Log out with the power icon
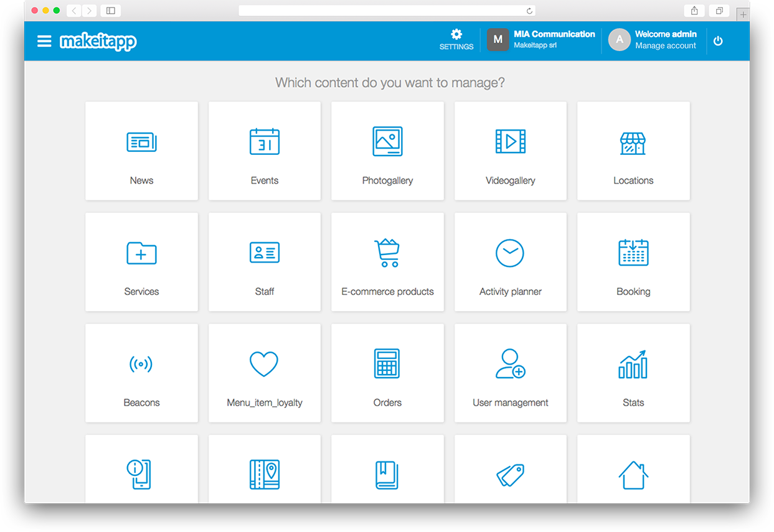The image size is (774, 532). click(718, 41)
